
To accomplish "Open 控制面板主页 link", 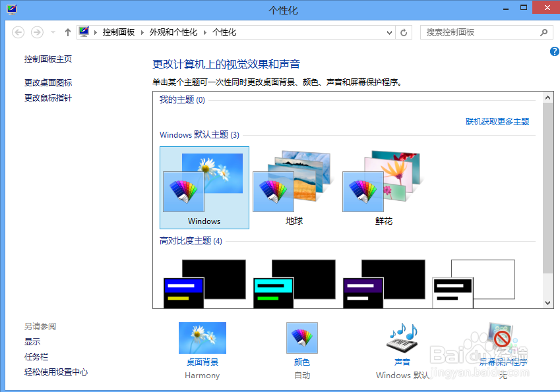I will 48,59.
